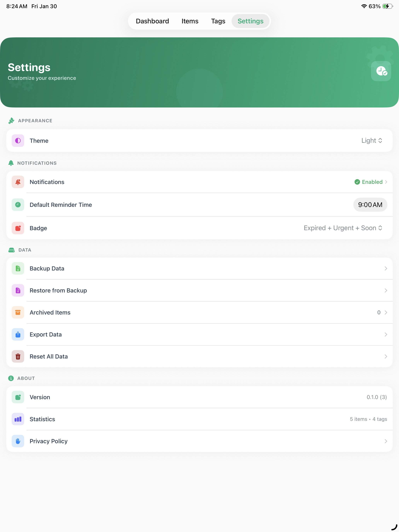Change the 9:00 AM reminder time

[x=370, y=205]
